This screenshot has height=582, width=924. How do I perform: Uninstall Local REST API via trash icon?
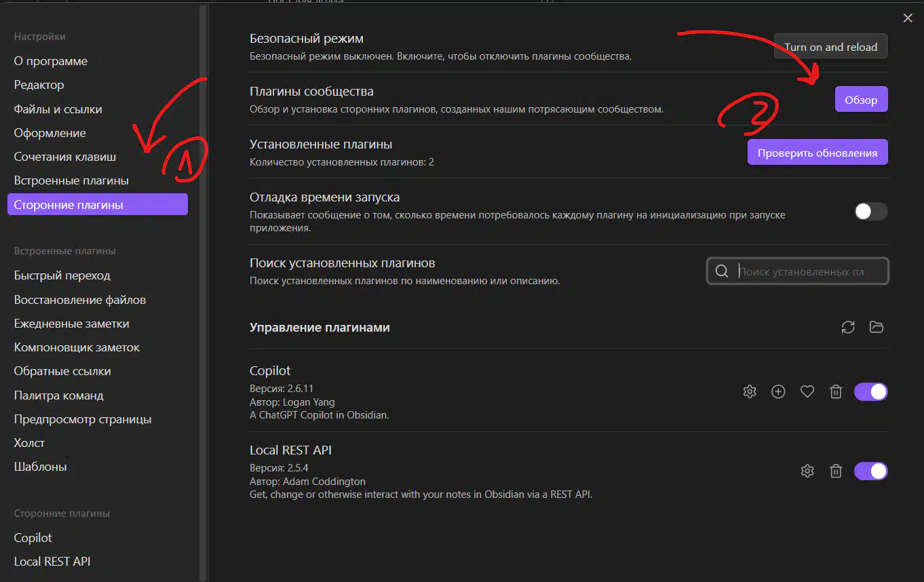click(836, 471)
